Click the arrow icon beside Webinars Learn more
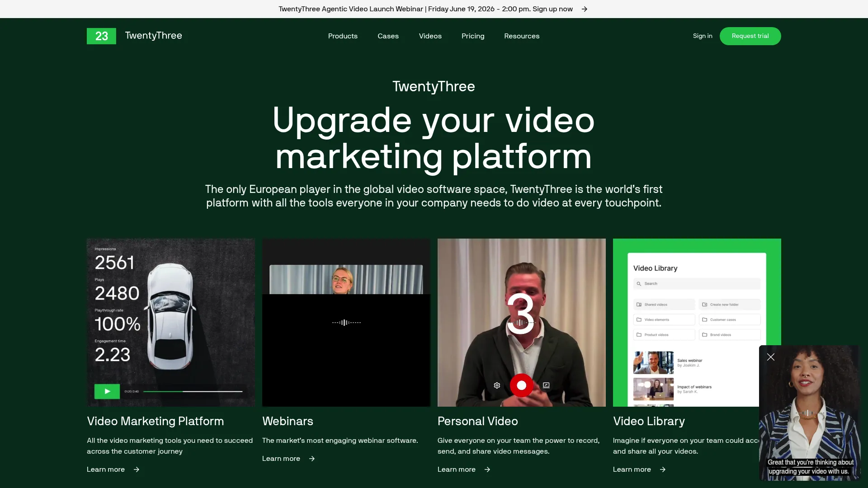This screenshot has width=868, height=488. tap(312, 459)
